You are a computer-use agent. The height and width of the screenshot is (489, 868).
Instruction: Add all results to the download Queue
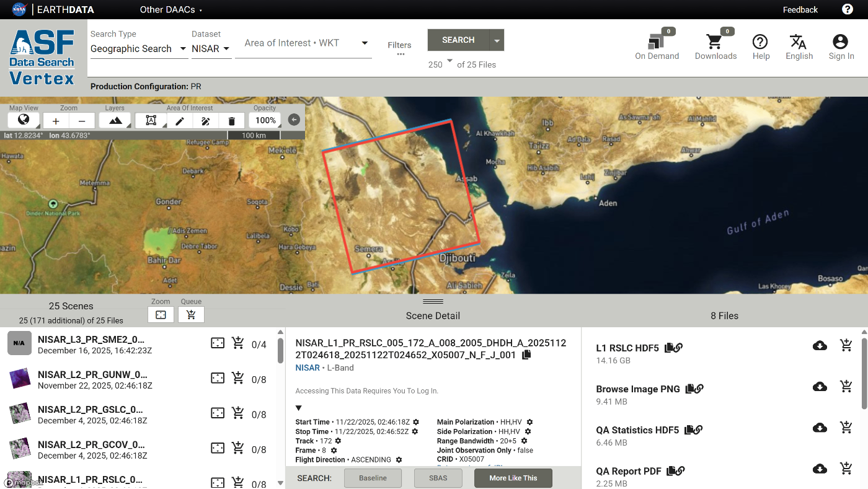point(191,314)
